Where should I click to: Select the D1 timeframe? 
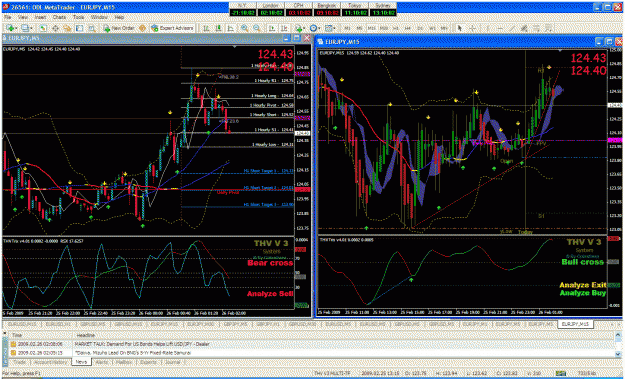click(x=420, y=28)
